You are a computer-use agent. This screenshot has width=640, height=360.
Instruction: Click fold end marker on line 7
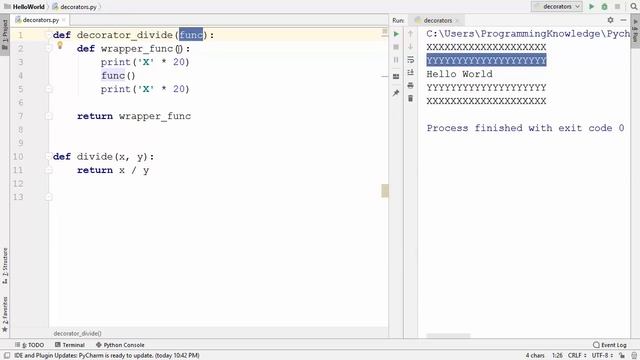click(49, 116)
